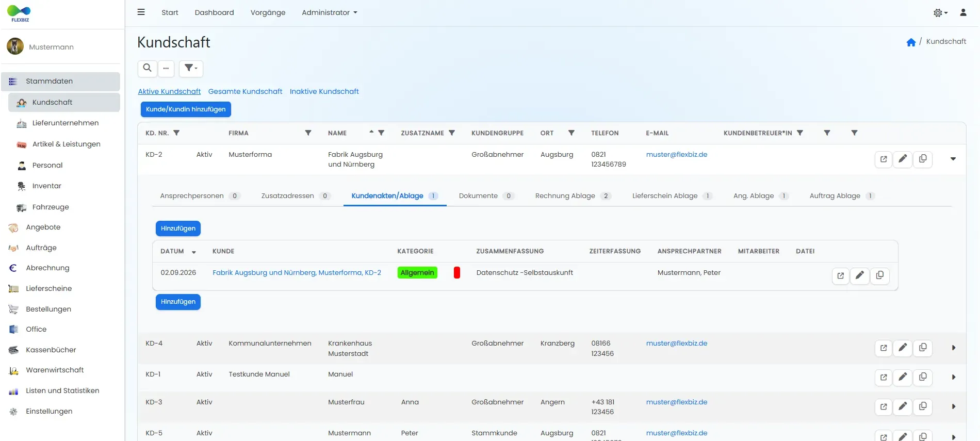Click the user profile icon
This screenshot has height=441, width=980.
point(963,12)
